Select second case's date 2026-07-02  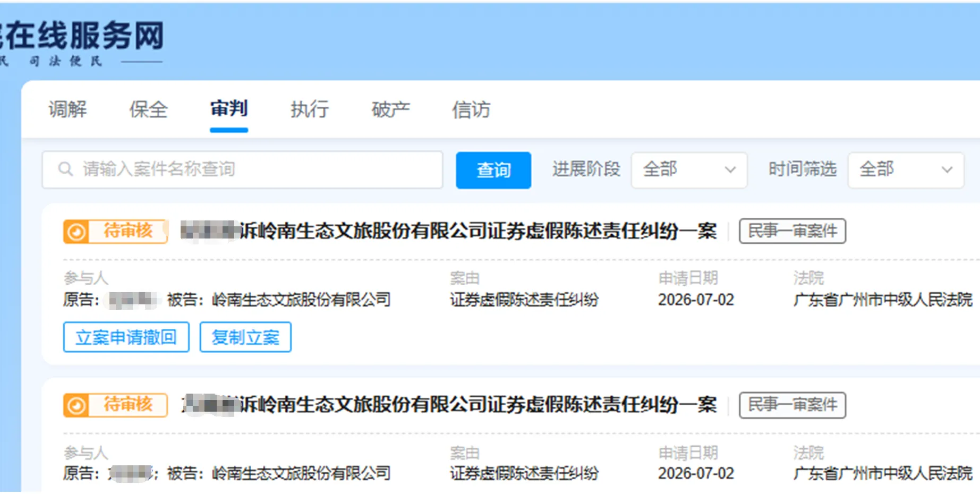click(696, 473)
